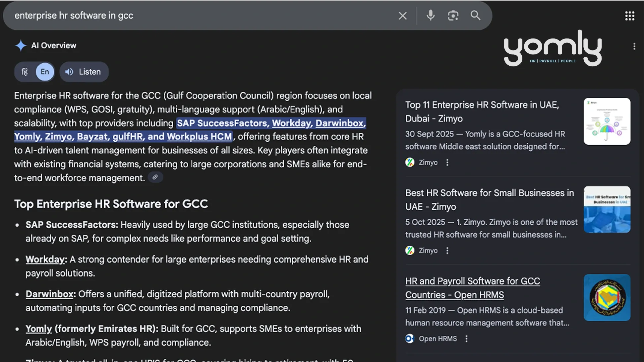This screenshot has height=362, width=644.
Task: Click the 'Top Enterprise HR Software for GCC' heading
Action: tap(111, 204)
